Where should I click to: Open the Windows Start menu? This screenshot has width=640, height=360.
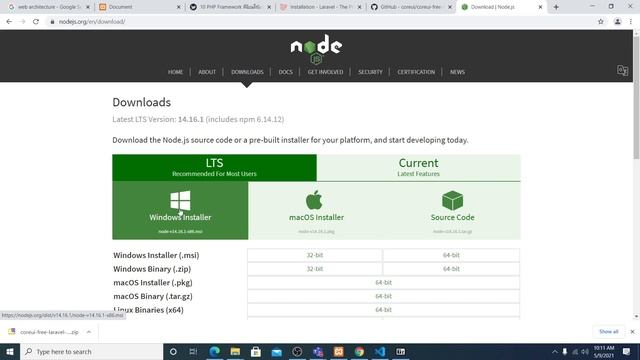(10, 351)
